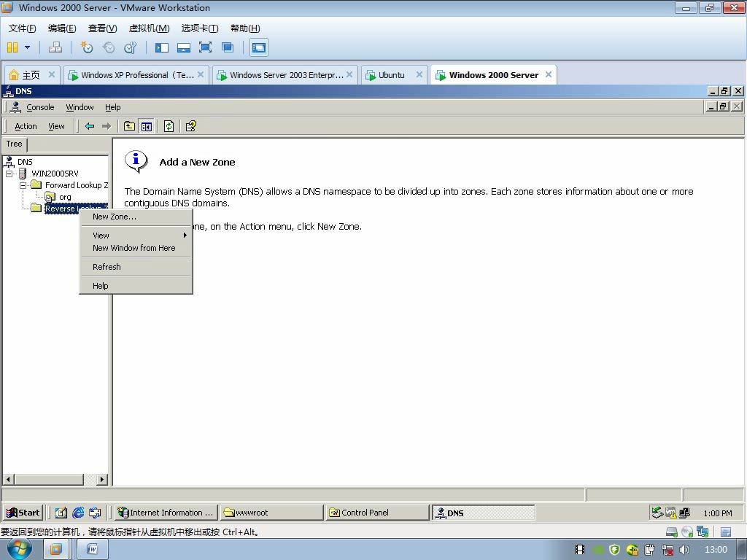Toggle Show/Hide Console Tree icon
The image size is (747, 560).
[x=146, y=126]
